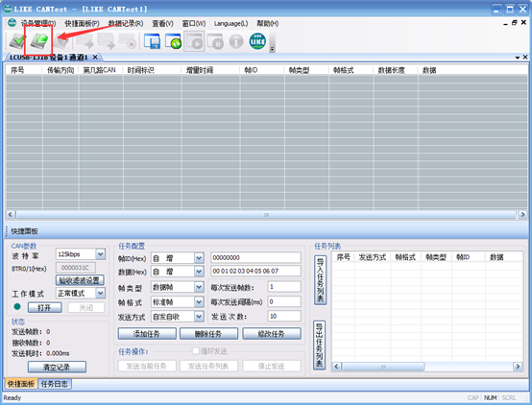Click the round LIKE logo toolbar icon

[257, 41]
